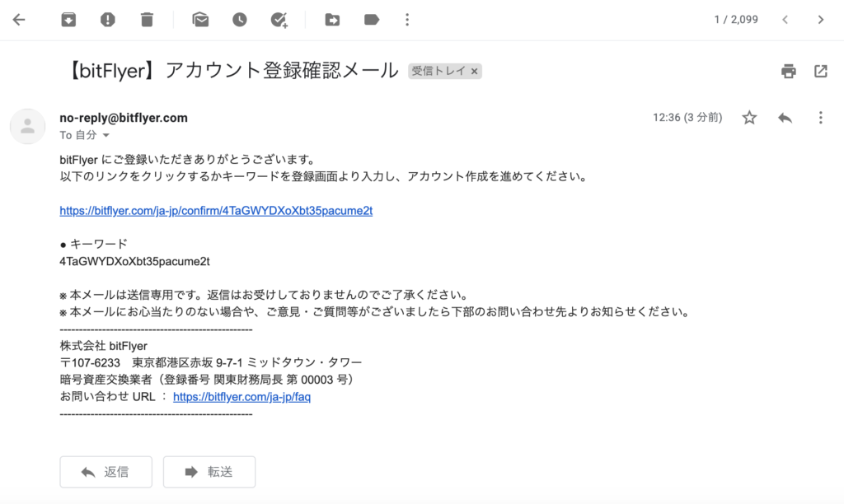Click the 〒107-6233 address line
The height and width of the screenshot is (504, 844).
[x=210, y=362]
